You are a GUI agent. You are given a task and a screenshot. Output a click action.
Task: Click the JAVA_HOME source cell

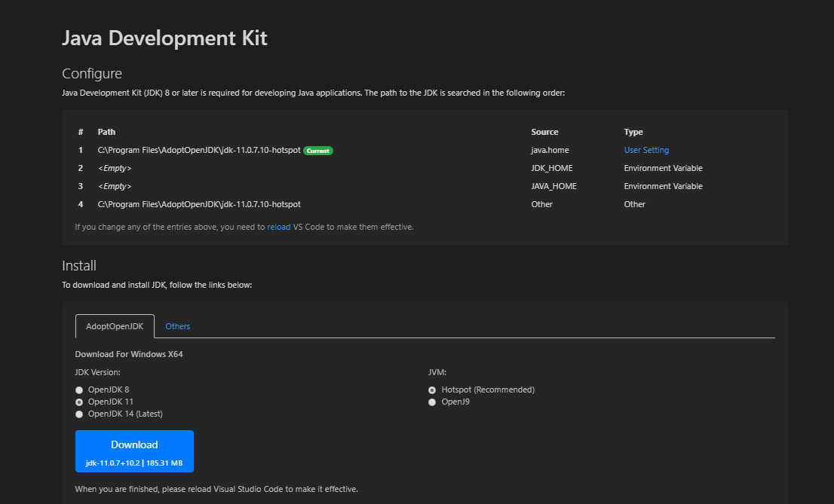click(553, 187)
